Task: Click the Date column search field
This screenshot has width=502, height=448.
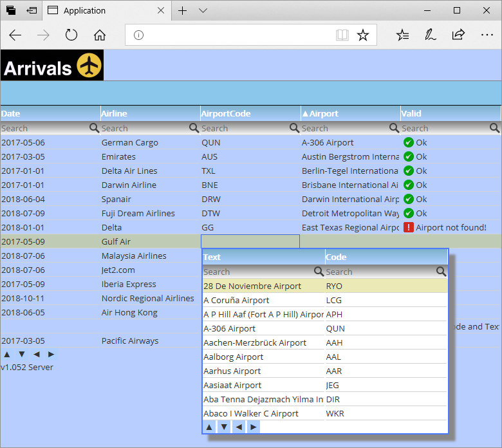Action: pyautogui.click(x=45, y=128)
